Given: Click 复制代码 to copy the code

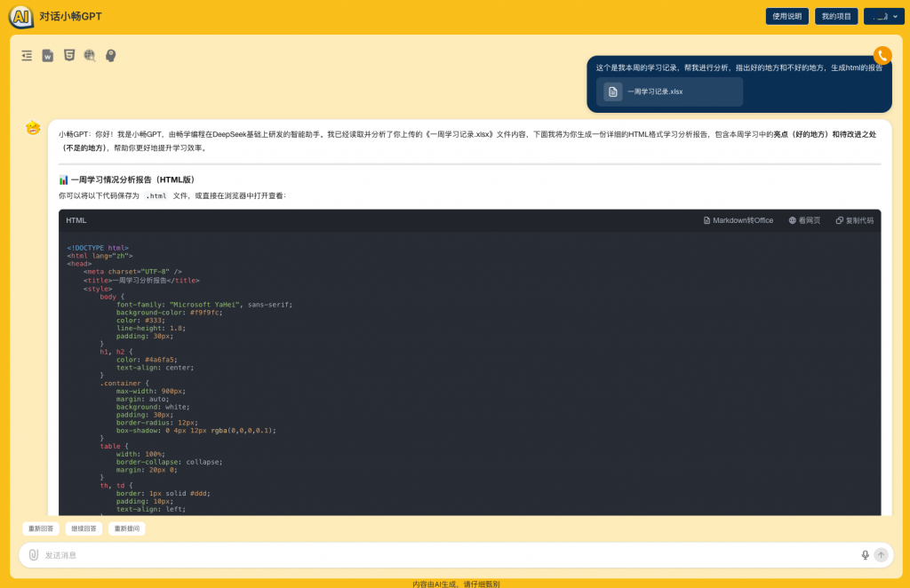Looking at the screenshot, I should (854, 220).
